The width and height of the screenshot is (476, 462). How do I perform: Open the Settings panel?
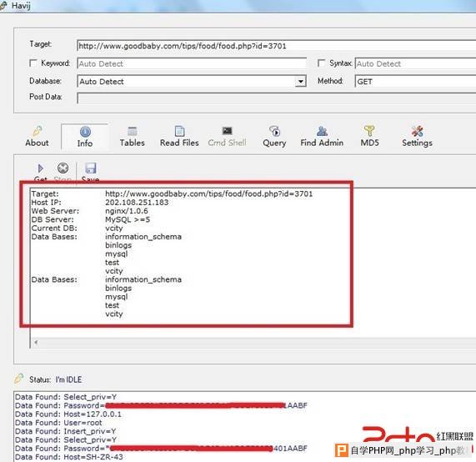coord(417,137)
